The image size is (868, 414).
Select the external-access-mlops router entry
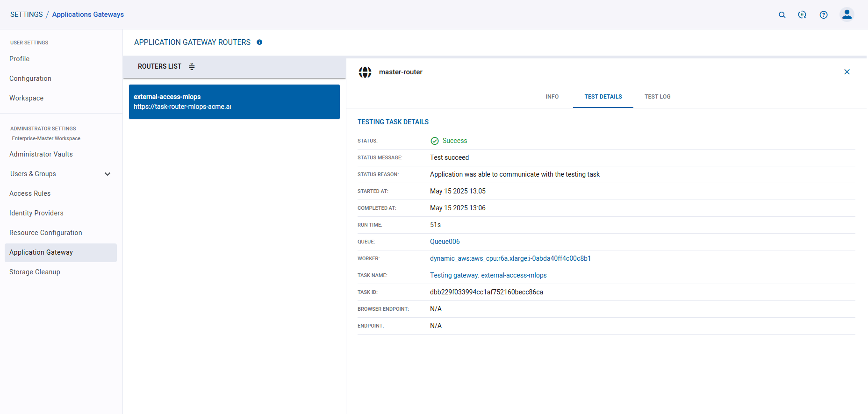pyautogui.click(x=234, y=102)
